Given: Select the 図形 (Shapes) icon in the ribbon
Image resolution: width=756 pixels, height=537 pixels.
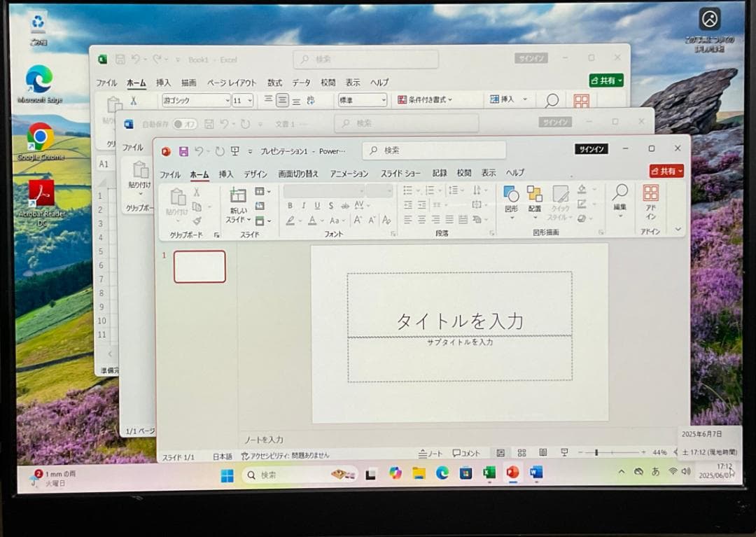Looking at the screenshot, I should (510, 198).
